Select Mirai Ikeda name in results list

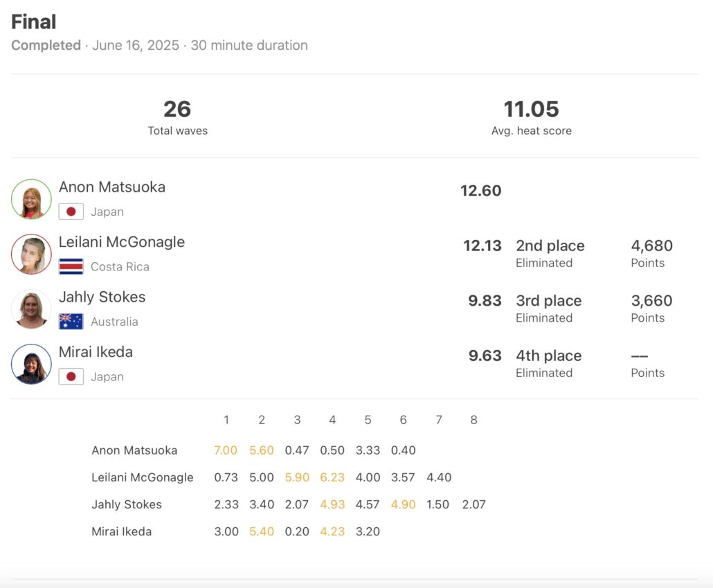coord(96,352)
